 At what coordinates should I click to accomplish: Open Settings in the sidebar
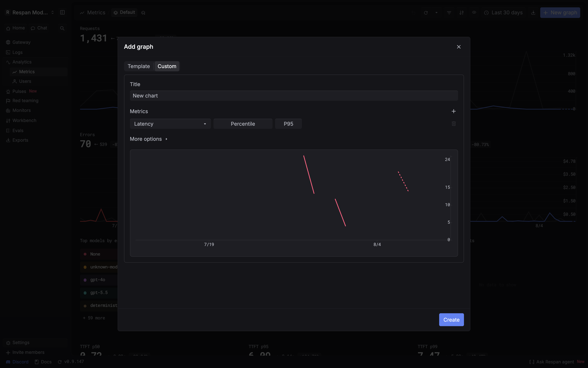(x=36, y=343)
